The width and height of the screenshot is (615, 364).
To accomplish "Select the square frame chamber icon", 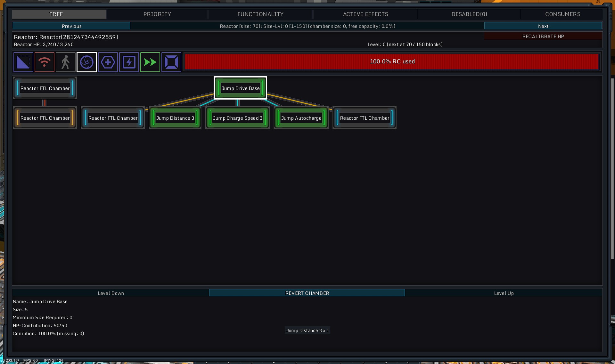I will 171,62.
